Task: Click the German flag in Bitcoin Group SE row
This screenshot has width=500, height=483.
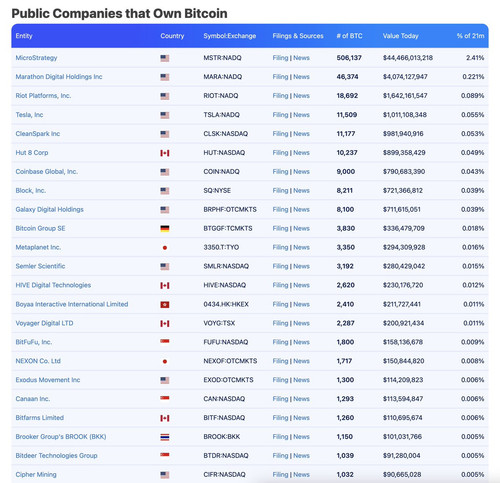Action: [x=165, y=229]
